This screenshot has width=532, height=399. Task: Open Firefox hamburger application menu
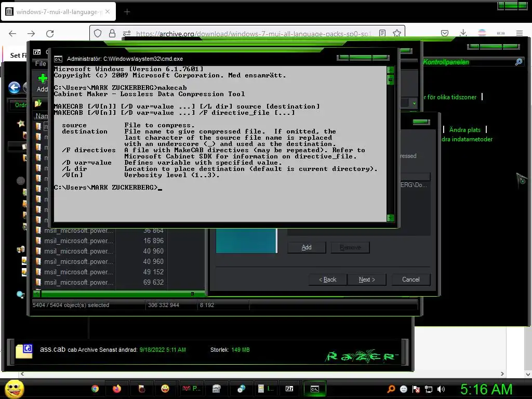point(520,33)
